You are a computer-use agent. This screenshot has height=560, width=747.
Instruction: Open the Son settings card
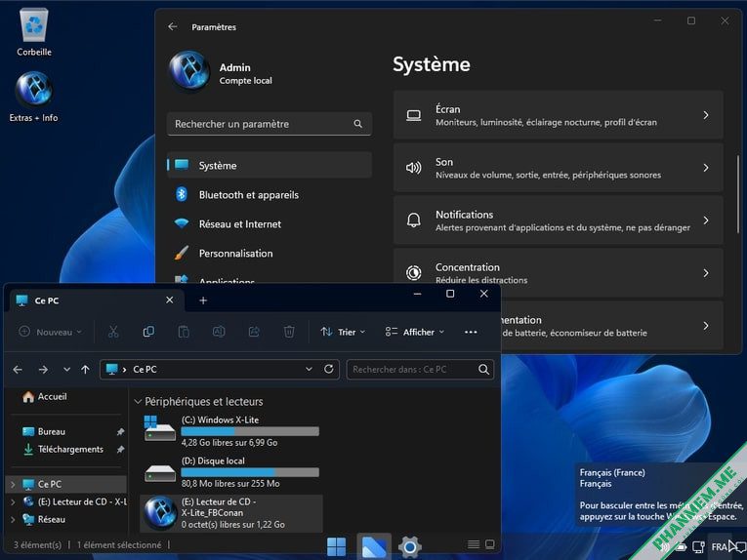pos(558,168)
